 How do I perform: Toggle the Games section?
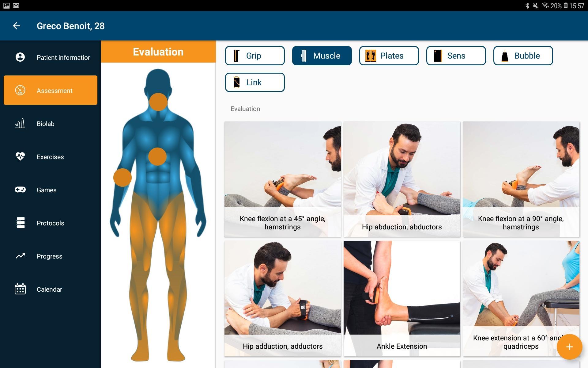click(50, 190)
